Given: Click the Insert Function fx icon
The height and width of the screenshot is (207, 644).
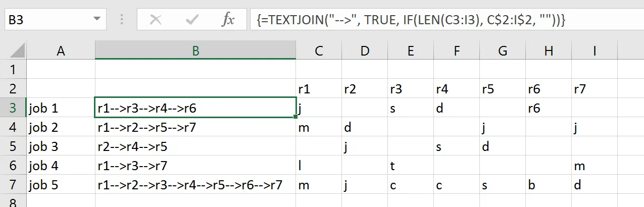Looking at the screenshot, I should pyautogui.click(x=228, y=20).
